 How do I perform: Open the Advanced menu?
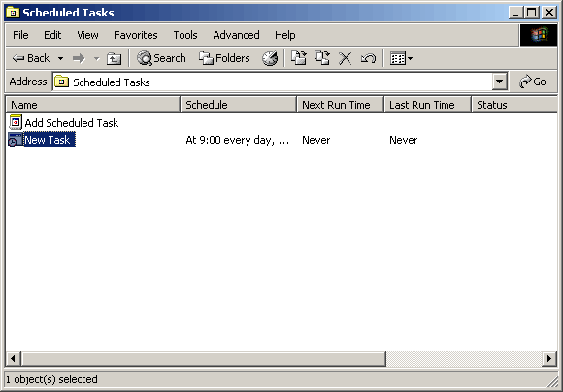pyautogui.click(x=236, y=35)
